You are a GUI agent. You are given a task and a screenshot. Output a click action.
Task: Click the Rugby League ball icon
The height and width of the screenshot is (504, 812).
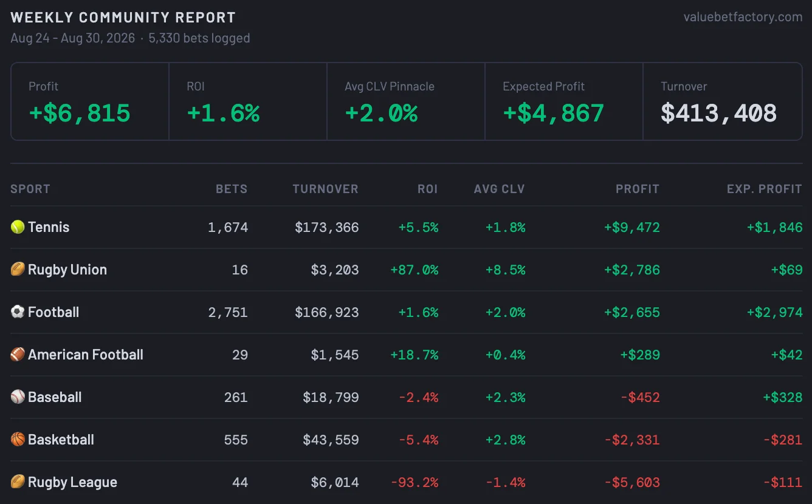point(18,482)
